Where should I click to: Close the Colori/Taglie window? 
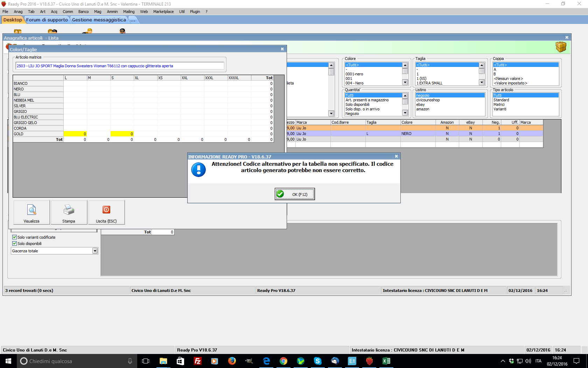(282, 49)
